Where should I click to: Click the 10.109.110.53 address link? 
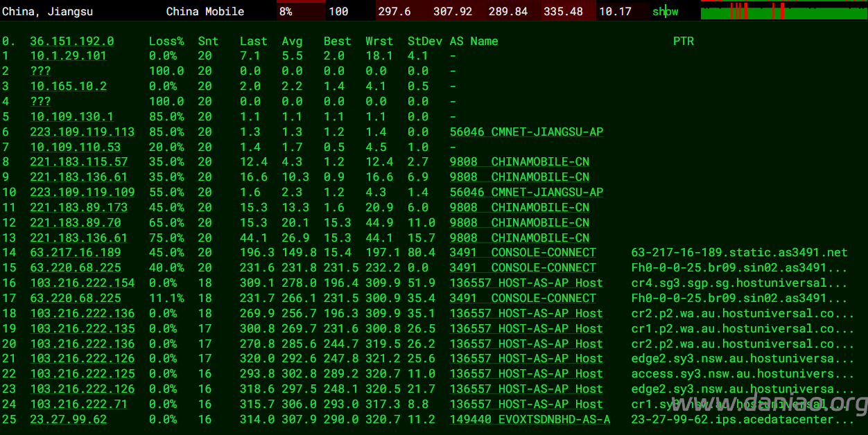[x=75, y=147]
